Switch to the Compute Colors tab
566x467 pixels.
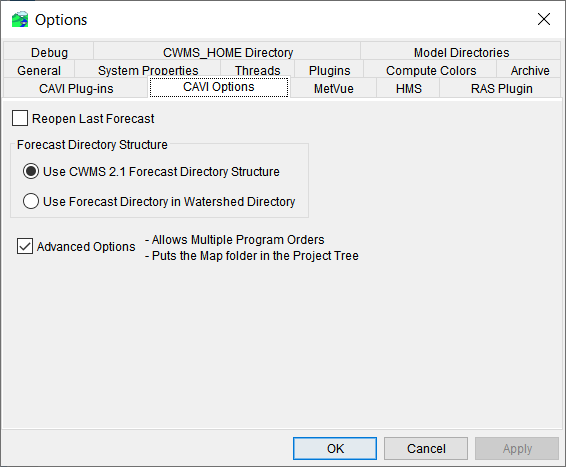tap(431, 71)
